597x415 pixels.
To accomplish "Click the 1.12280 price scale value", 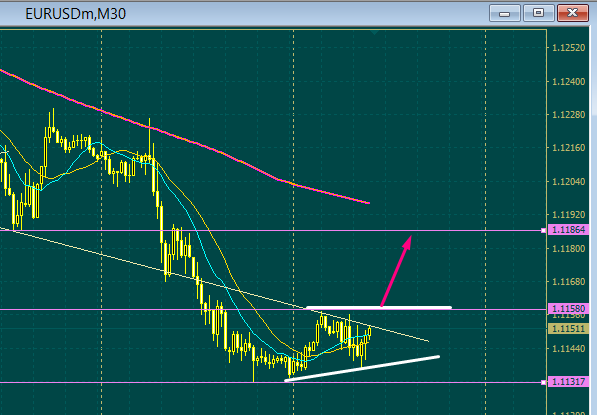I will [x=568, y=115].
